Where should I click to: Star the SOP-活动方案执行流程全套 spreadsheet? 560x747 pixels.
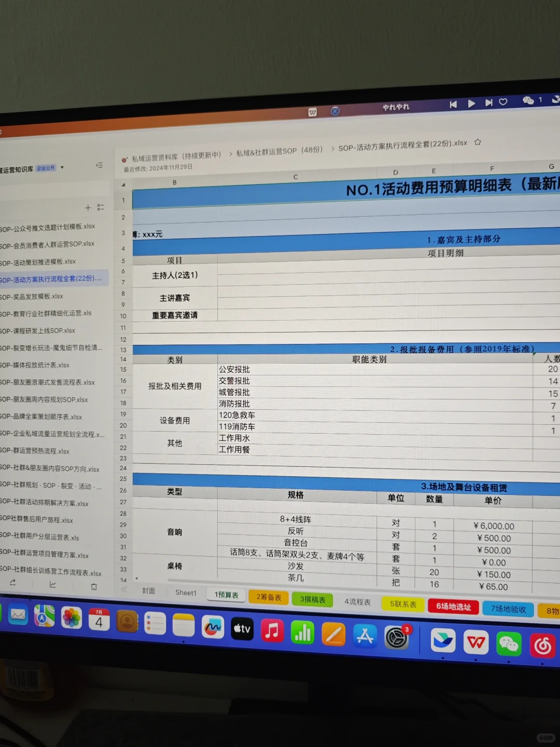pos(478,142)
